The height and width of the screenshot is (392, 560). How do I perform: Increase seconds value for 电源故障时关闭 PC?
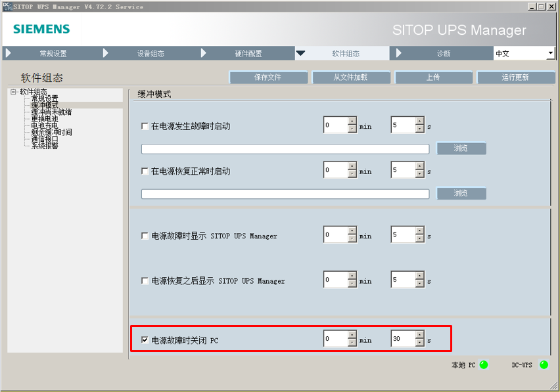[420, 335]
